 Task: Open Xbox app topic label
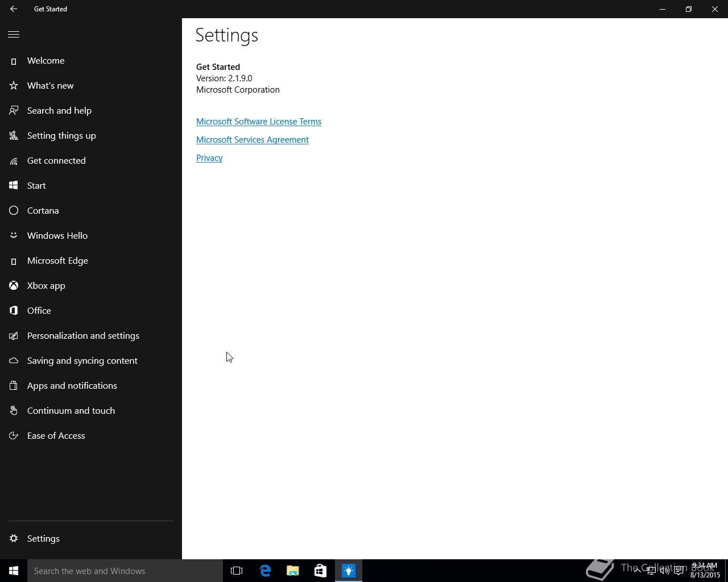46,286
